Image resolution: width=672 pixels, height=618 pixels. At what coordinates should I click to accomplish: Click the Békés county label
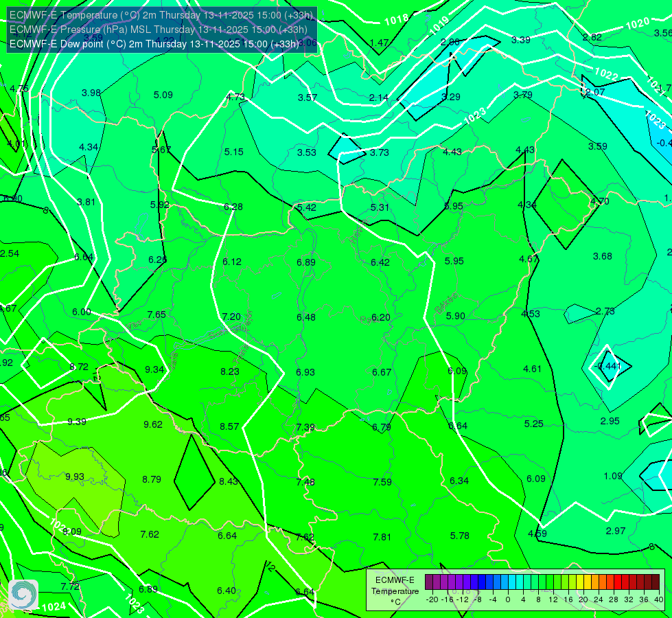coord(445,304)
